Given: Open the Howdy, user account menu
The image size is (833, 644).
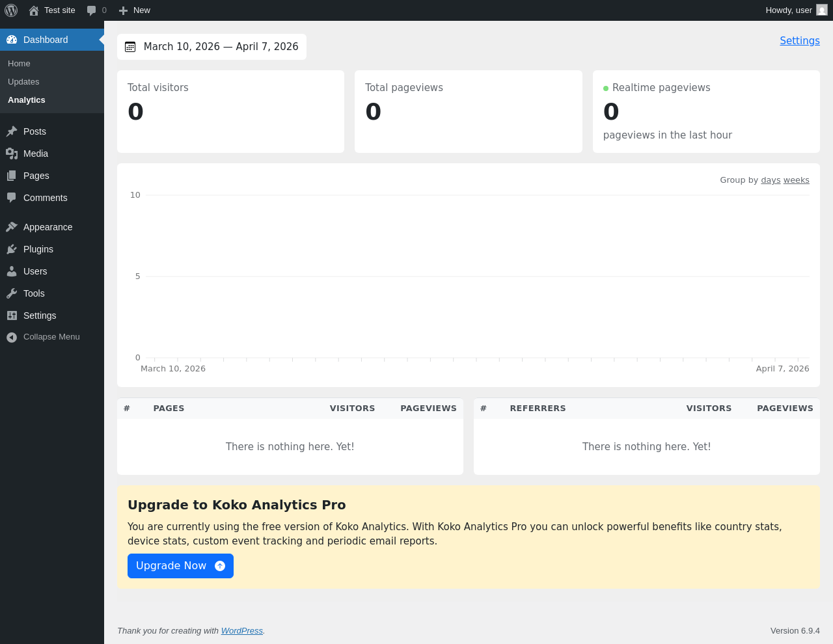Looking at the screenshot, I should pyautogui.click(x=797, y=10).
